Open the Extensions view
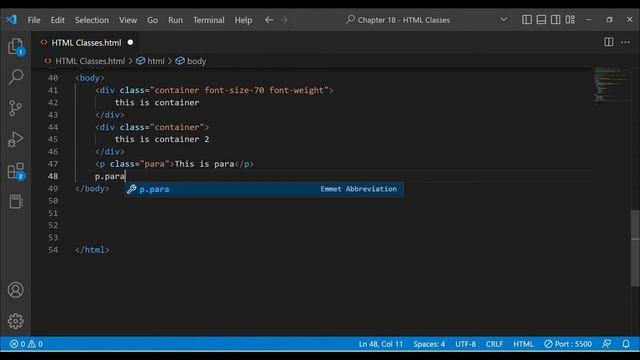 (x=16, y=171)
